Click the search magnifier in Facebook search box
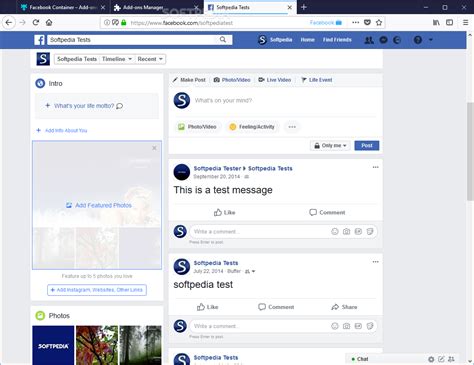 tap(223, 40)
